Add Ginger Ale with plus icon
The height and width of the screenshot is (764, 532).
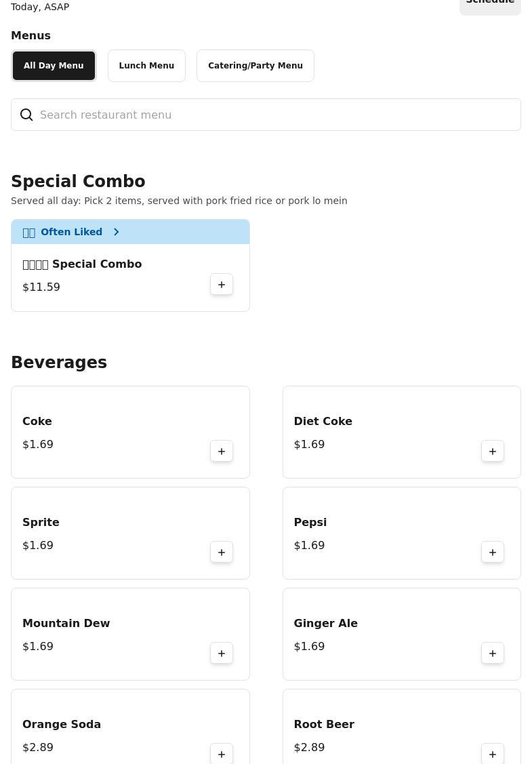493,654
